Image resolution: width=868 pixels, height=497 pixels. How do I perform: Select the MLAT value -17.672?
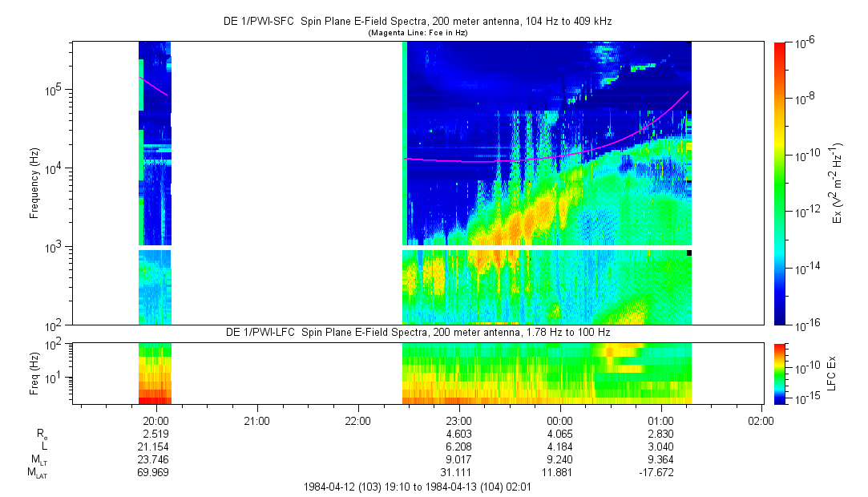660,473
